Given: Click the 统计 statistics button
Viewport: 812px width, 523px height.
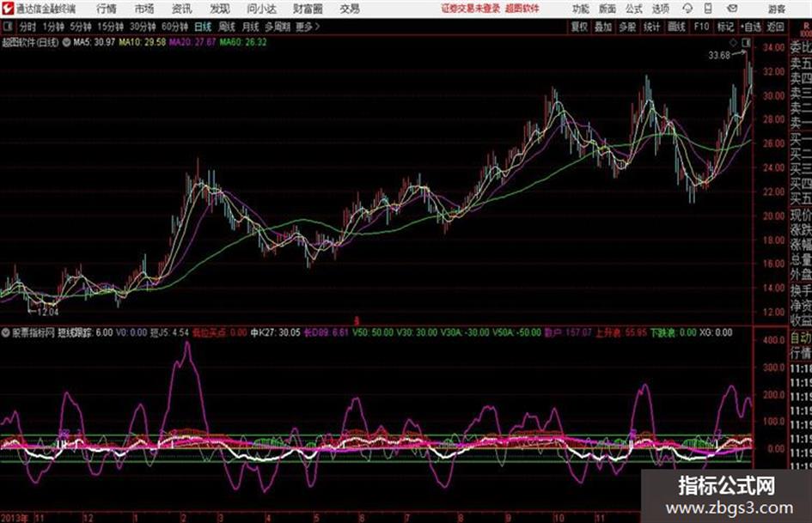Looking at the screenshot, I should click(x=652, y=27).
